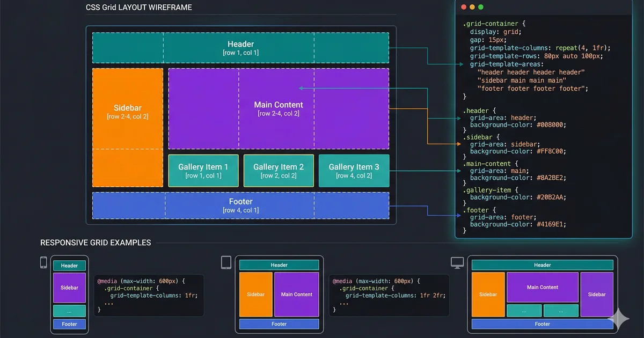
Task: Click the Responsive Grid Examples heading
Action: pyautogui.click(x=96, y=243)
